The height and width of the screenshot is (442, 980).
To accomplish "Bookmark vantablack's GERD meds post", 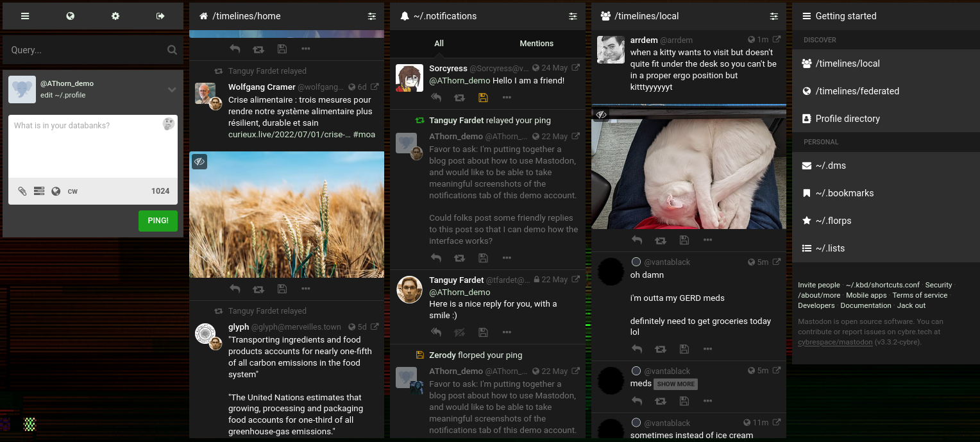I will (684, 349).
